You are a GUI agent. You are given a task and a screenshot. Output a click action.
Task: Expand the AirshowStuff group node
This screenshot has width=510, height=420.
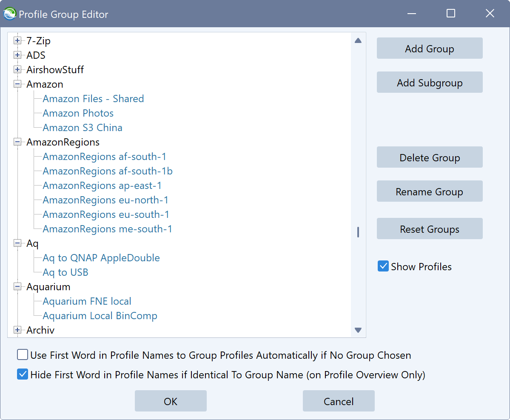click(17, 69)
